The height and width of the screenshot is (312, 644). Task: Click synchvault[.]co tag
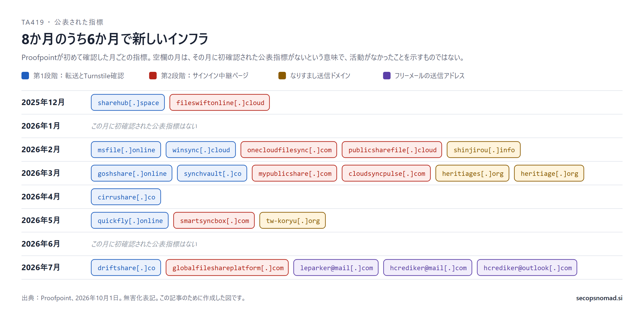tap(212, 173)
